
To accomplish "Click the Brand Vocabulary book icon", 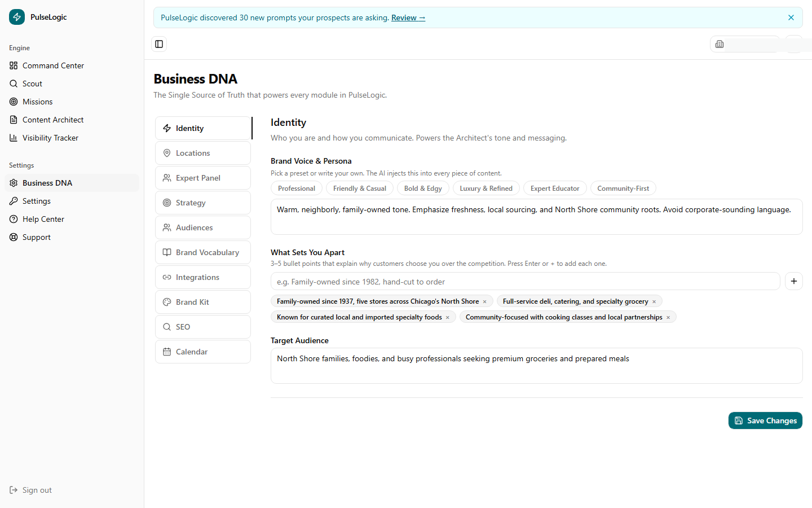I will click(167, 252).
